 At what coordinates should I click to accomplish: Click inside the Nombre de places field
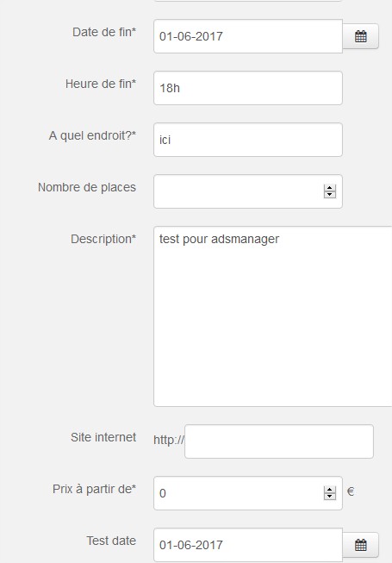[239, 191]
